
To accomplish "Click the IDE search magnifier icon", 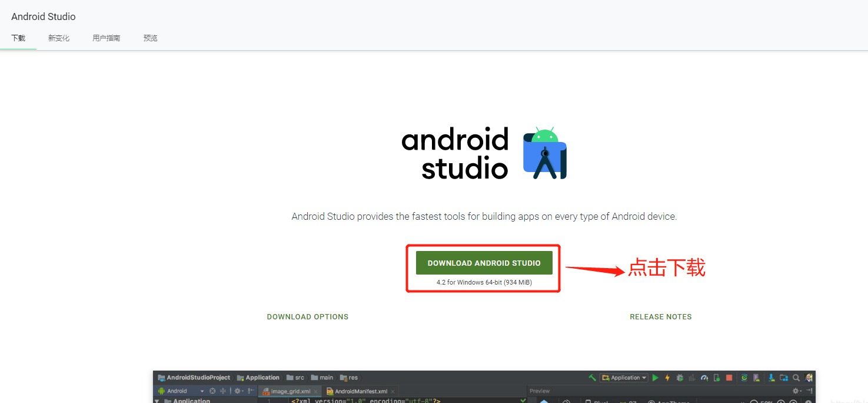I will 796,378.
